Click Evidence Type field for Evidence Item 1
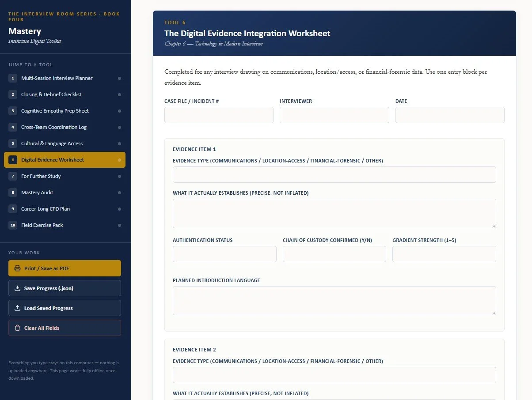This screenshot has width=532, height=400. click(334, 174)
